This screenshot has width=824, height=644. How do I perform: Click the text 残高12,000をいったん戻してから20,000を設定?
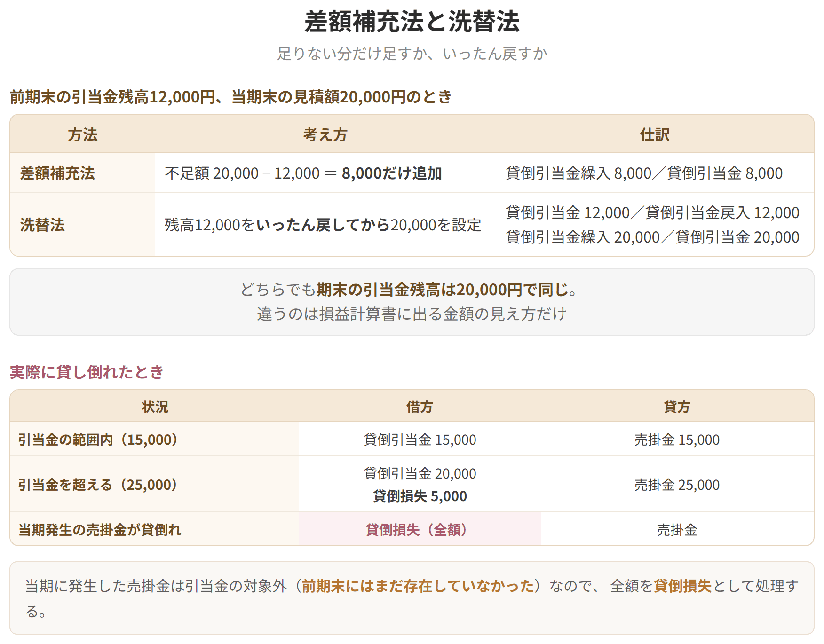(323, 225)
